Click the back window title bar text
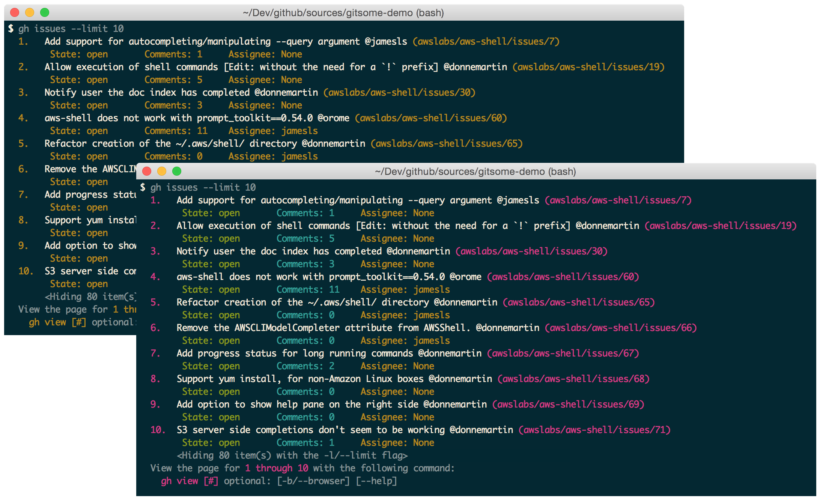823x504 pixels. pos(343,13)
